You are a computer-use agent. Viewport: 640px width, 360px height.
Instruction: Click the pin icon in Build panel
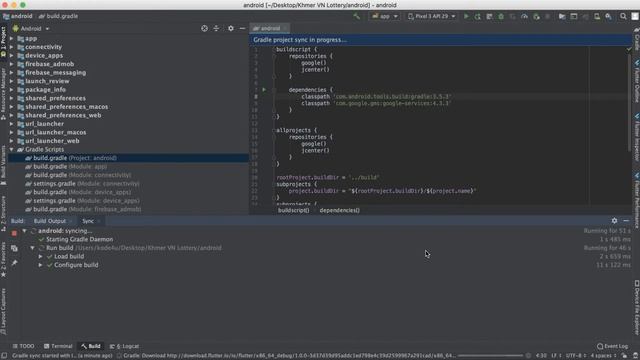(x=14, y=263)
